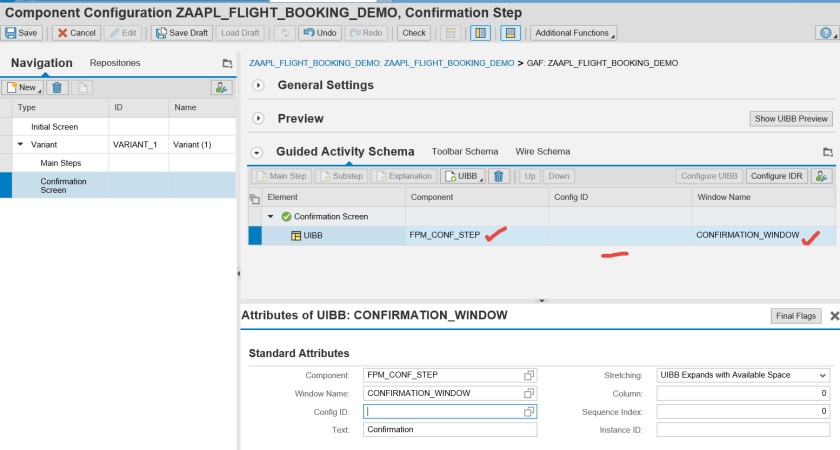Close the Attributes of UIBB panel
The width and height of the screenshot is (840, 450).
tap(834, 316)
